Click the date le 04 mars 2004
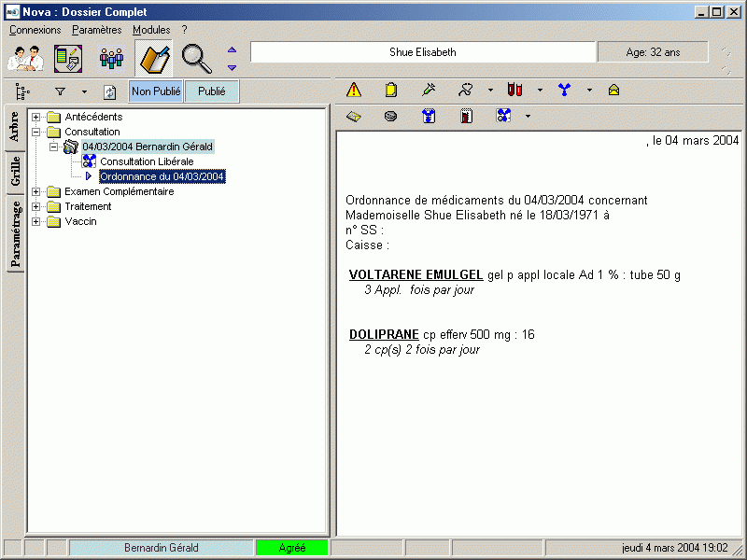747x560 pixels. [696, 141]
